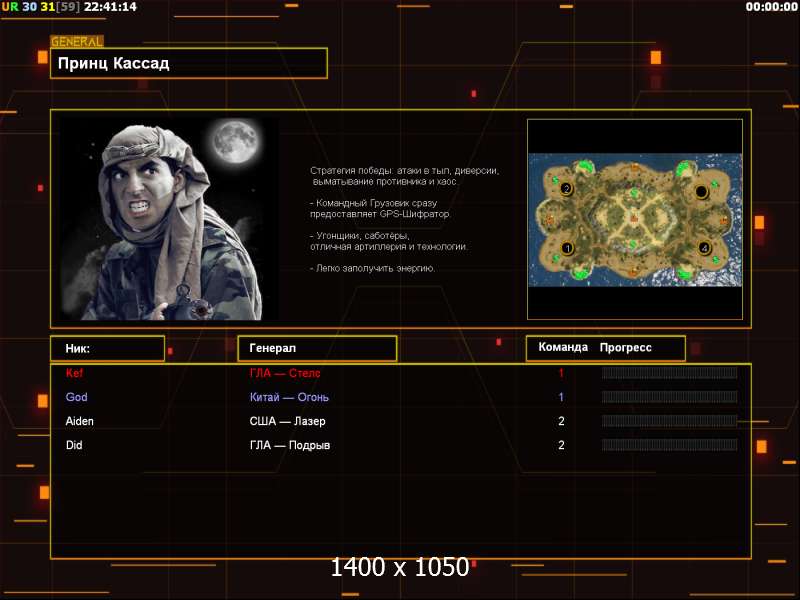The width and height of the screenshot is (800, 600).
Task: Click team number for Aiden
Action: point(561,421)
